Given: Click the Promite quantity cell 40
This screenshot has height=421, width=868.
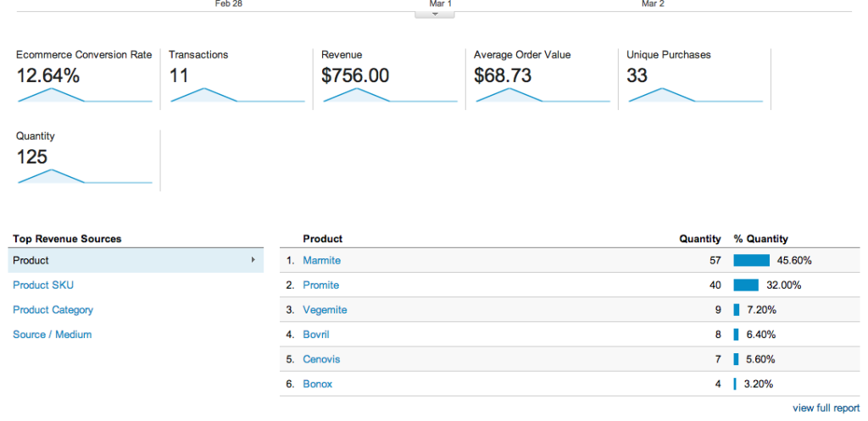Looking at the screenshot, I should click(x=715, y=285).
